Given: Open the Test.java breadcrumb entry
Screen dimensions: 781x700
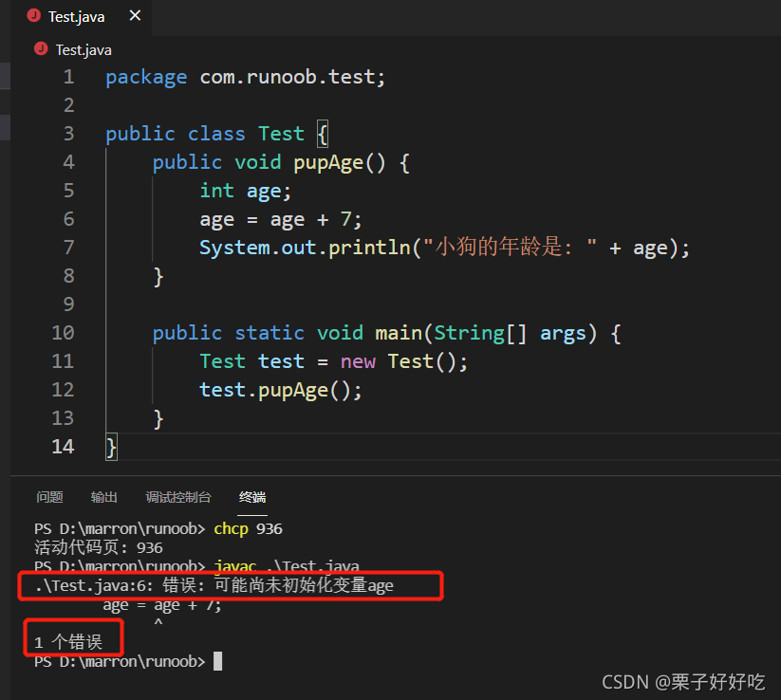Looking at the screenshot, I should point(84,49).
